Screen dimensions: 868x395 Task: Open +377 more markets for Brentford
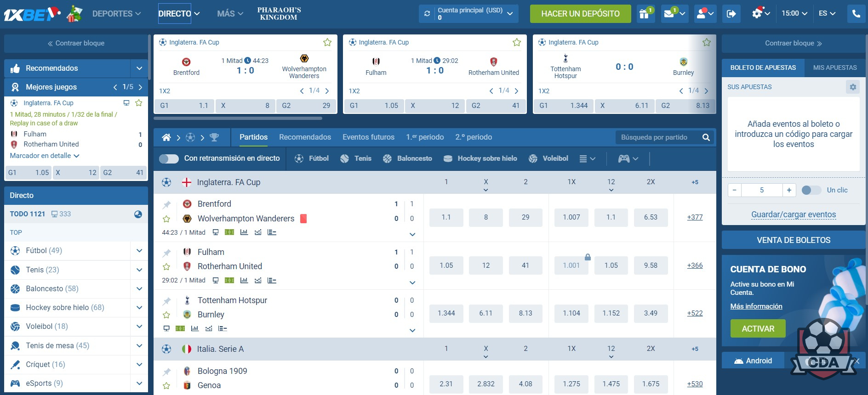695,217
